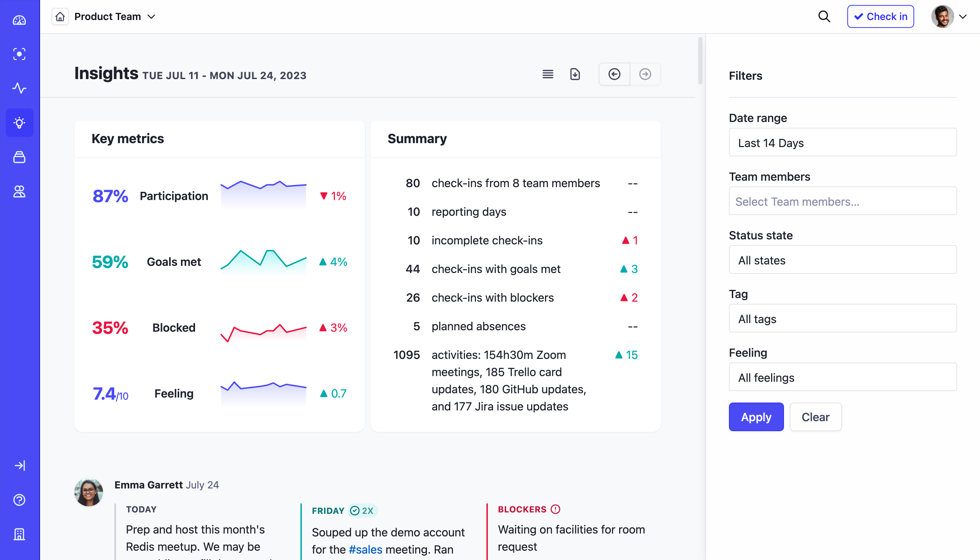The image size is (980, 560).
Task: Open the Date range Last 14 Days dropdown
Action: tap(843, 142)
